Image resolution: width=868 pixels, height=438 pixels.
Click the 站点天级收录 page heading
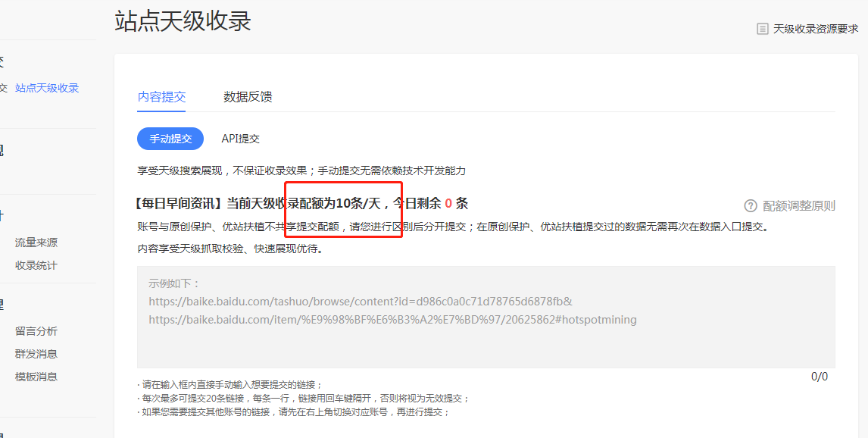coord(183,21)
